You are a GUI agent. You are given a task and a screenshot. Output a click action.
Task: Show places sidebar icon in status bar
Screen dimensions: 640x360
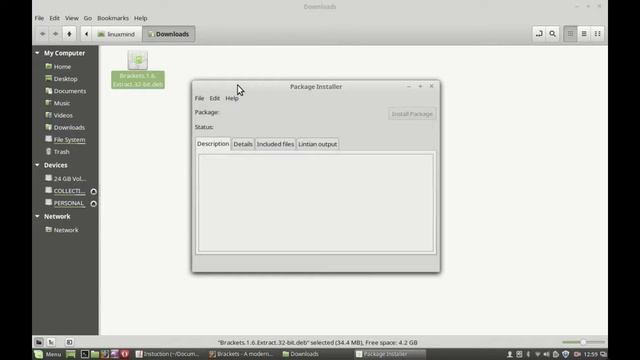tap(39, 342)
